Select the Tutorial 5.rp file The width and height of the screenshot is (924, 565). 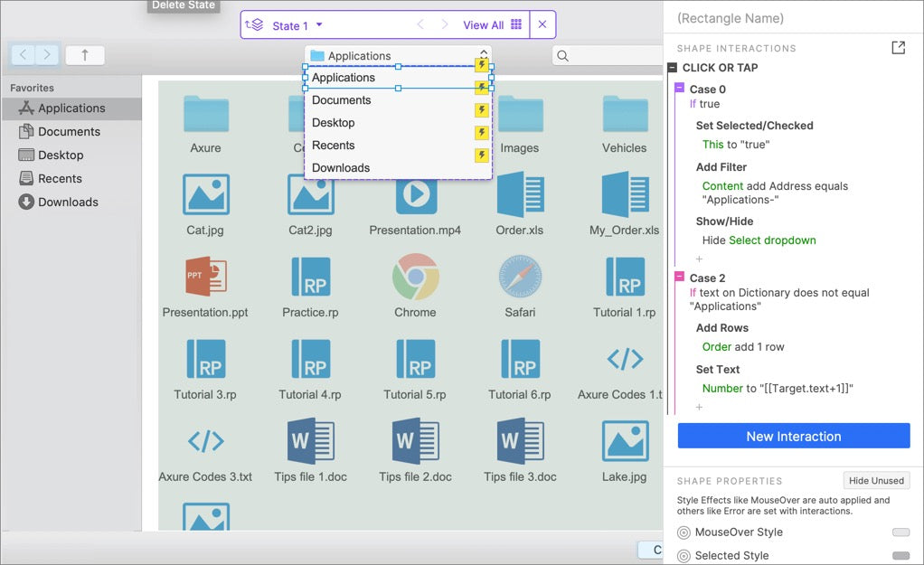click(x=416, y=358)
